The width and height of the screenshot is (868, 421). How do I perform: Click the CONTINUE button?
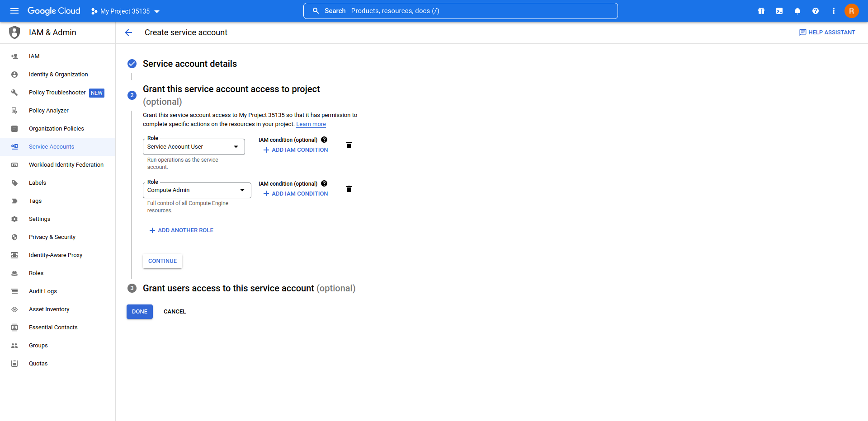(162, 261)
